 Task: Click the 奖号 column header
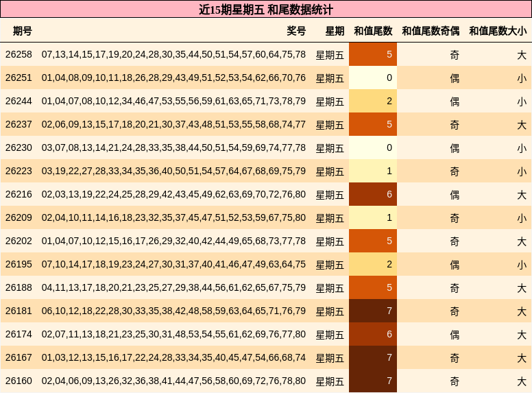[296, 31]
